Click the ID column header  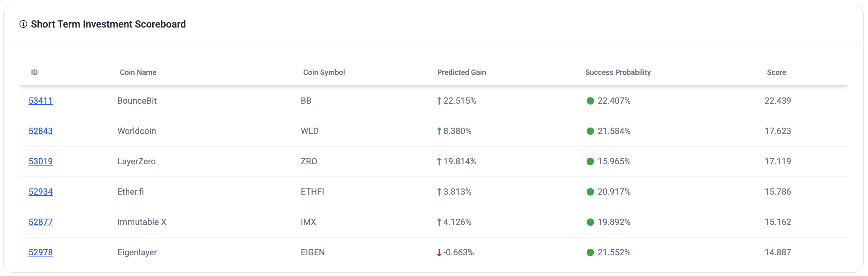coord(34,72)
